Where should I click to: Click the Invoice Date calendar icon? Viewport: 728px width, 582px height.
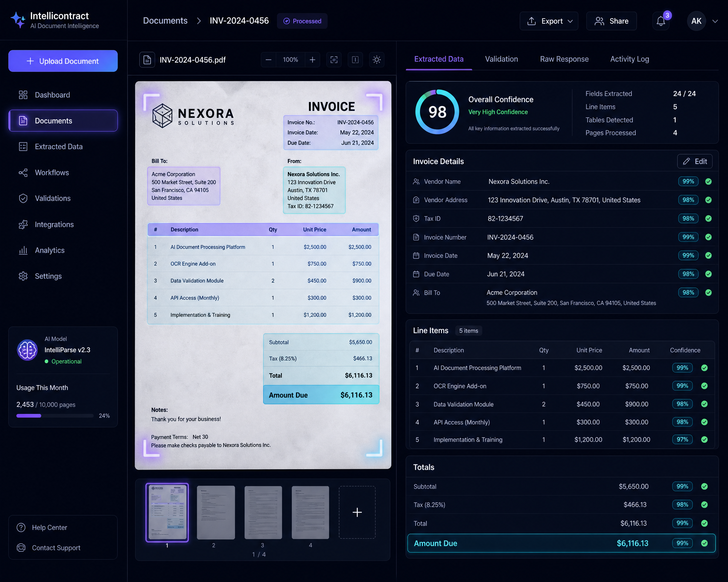[416, 256]
